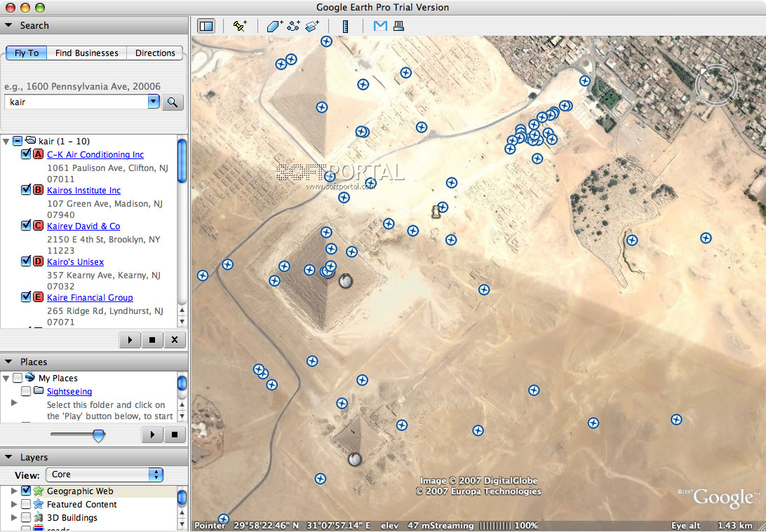Add an image overlay from the toolbar

coord(311,26)
